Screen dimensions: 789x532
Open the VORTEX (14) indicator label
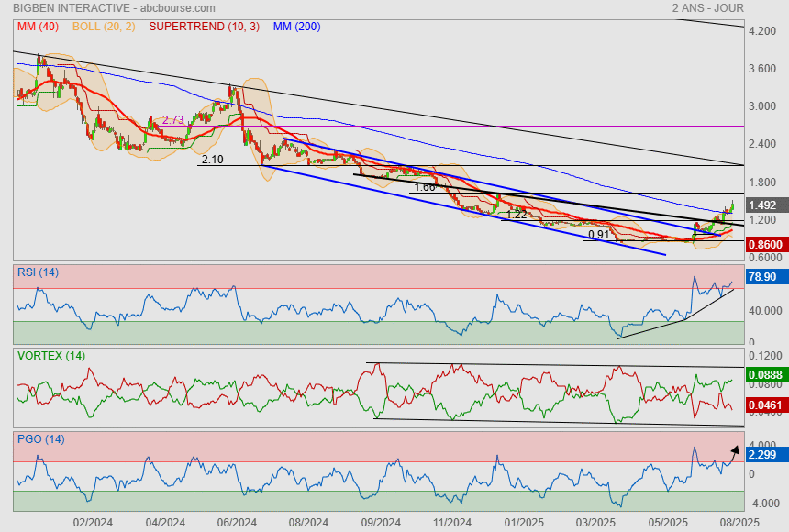coord(48,355)
